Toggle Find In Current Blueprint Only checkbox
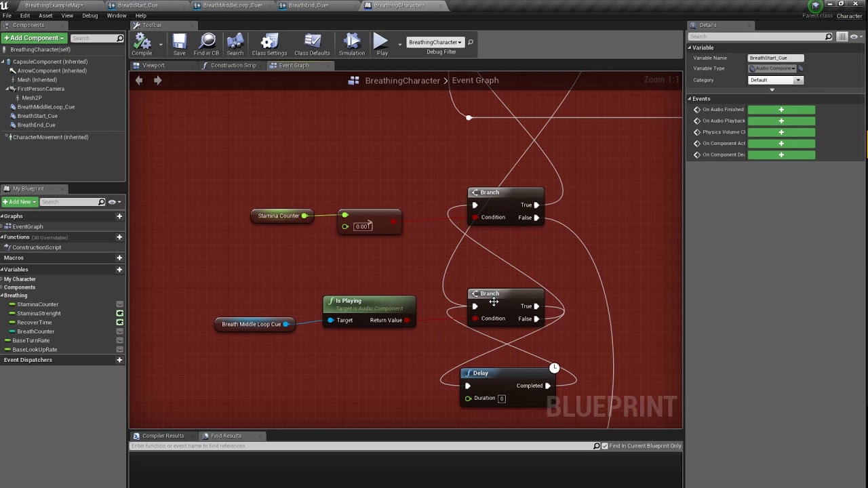Viewport: 868px width, 488px height. pyautogui.click(x=605, y=446)
